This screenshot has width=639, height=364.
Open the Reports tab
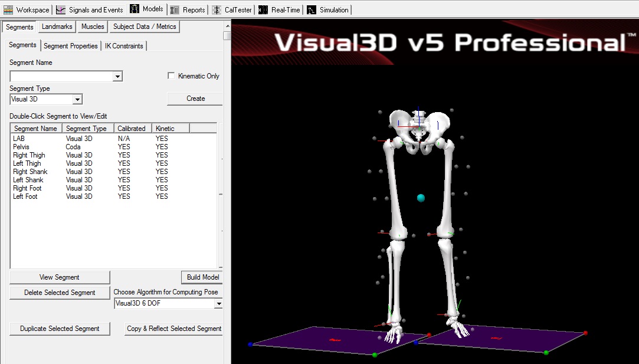[188, 10]
